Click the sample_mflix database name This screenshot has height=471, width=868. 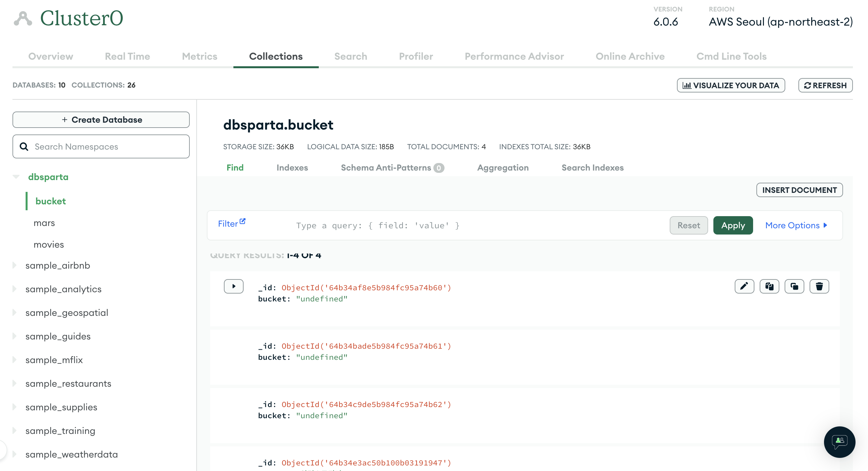[x=54, y=359]
